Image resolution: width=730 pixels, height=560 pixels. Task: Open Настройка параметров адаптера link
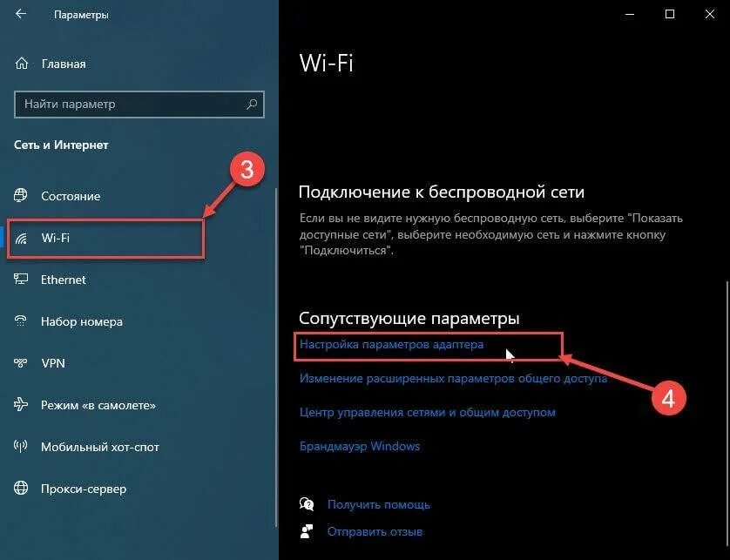tap(391, 345)
